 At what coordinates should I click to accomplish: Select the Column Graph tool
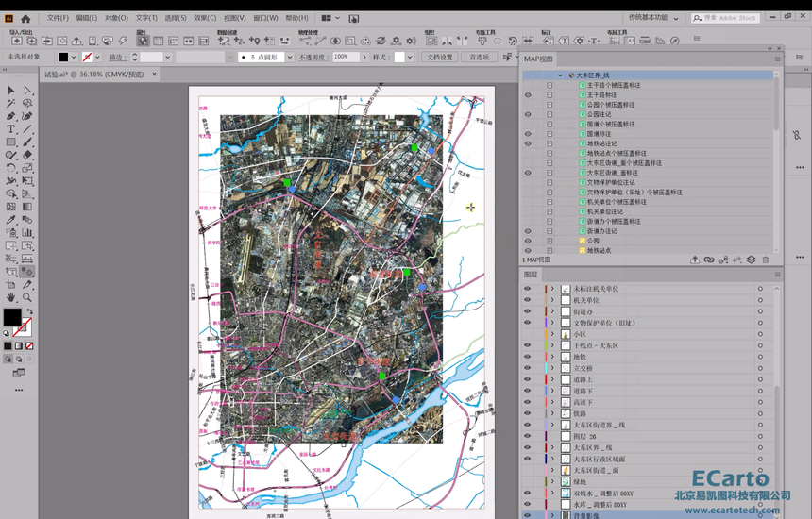point(27,232)
